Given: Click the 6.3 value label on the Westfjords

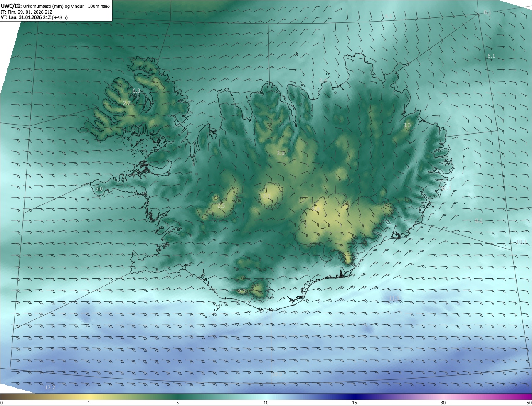Looking at the screenshot, I should pyautogui.click(x=136, y=90).
